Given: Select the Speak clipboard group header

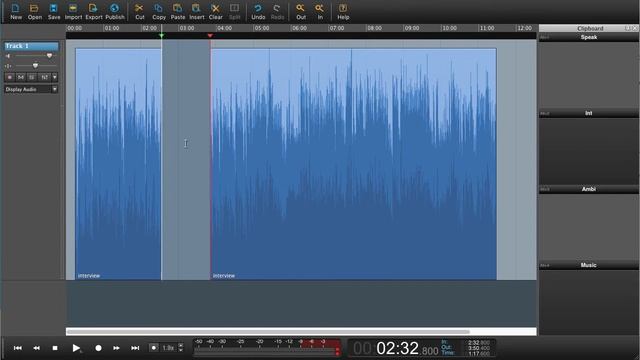Looking at the screenshot, I should (589, 37).
